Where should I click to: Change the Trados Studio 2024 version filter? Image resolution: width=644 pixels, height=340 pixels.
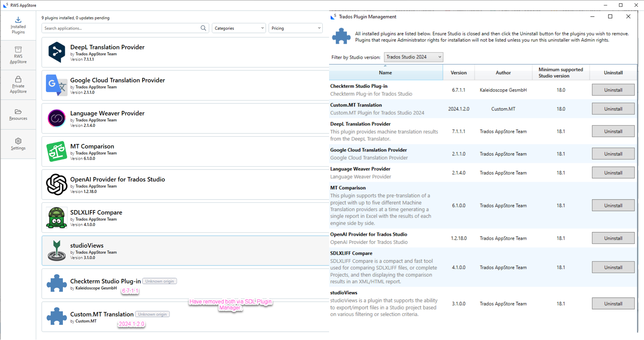(x=413, y=57)
